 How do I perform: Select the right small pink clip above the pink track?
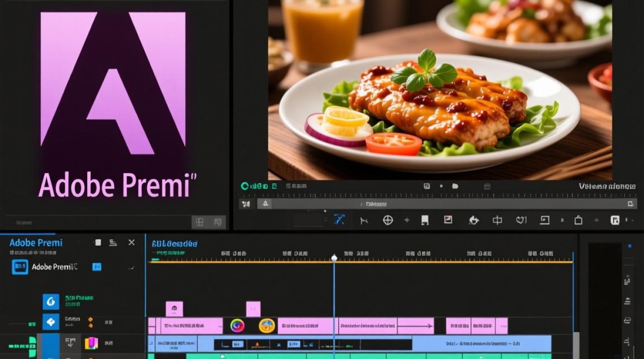tap(253, 309)
